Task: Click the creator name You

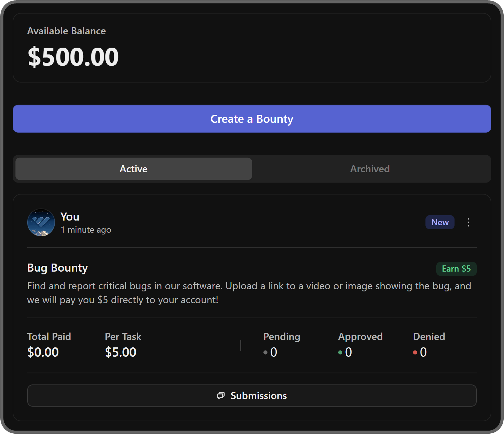Action: [70, 217]
